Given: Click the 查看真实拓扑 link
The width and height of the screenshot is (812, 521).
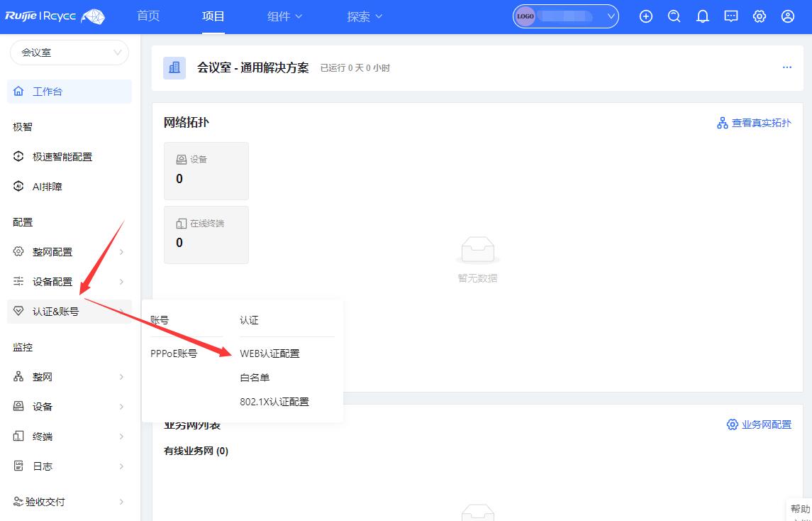Looking at the screenshot, I should point(754,123).
